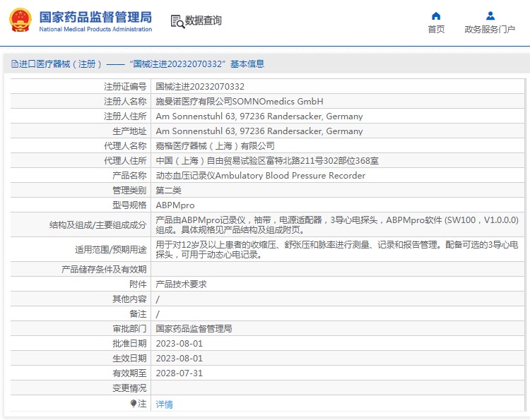This screenshot has width=530, height=420.
Task: Click the info icon beside 注
Action: click(134, 404)
